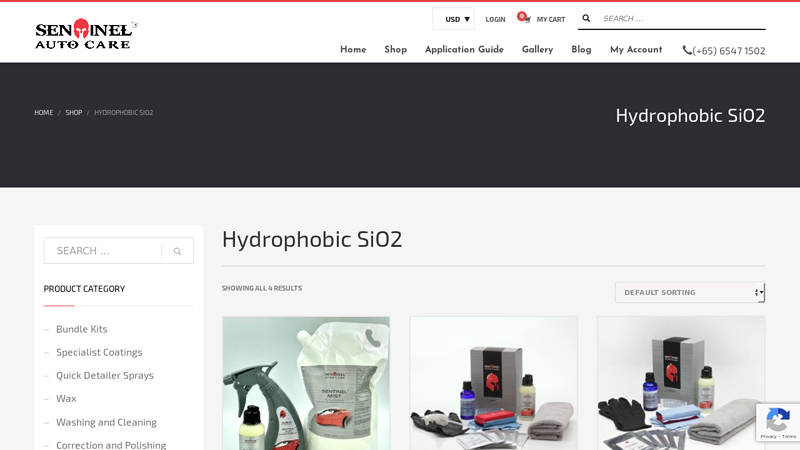Click the 'SHOWING ALL 4 RESULTS' text
The width and height of the screenshot is (800, 450).
pyautogui.click(x=262, y=288)
